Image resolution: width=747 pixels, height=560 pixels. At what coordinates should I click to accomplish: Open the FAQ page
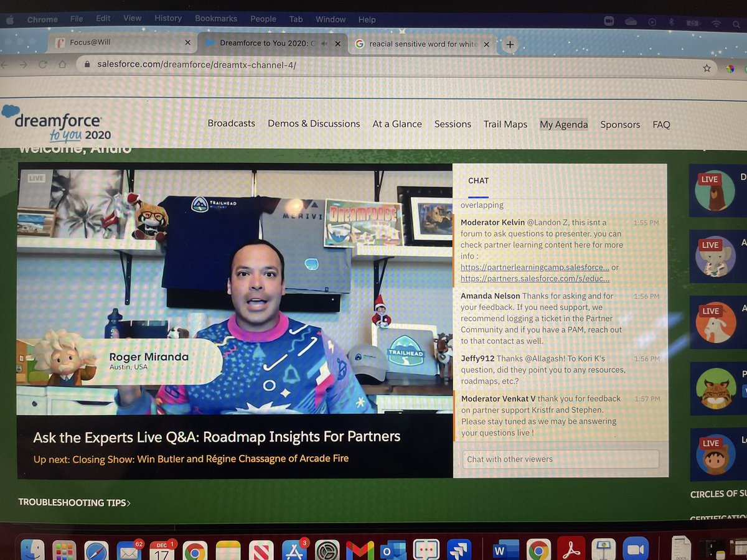click(x=662, y=124)
